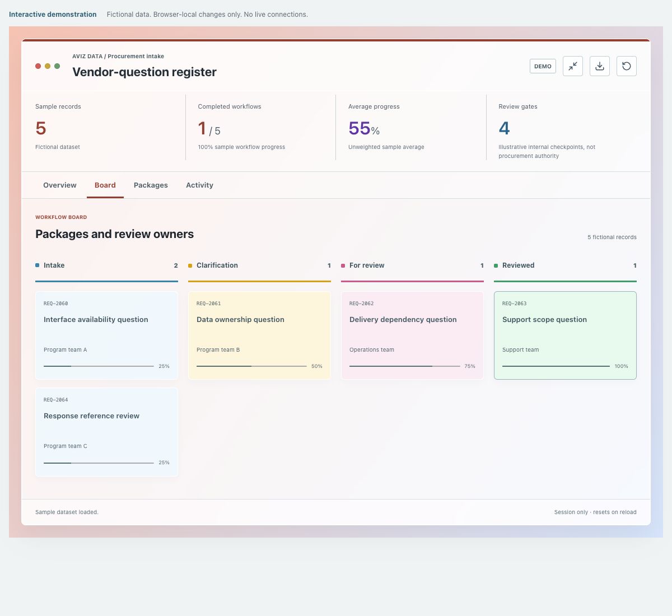Open the REQ-2060 Interface availability question card
The width and height of the screenshot is (672, 616).
coord(106,335)
